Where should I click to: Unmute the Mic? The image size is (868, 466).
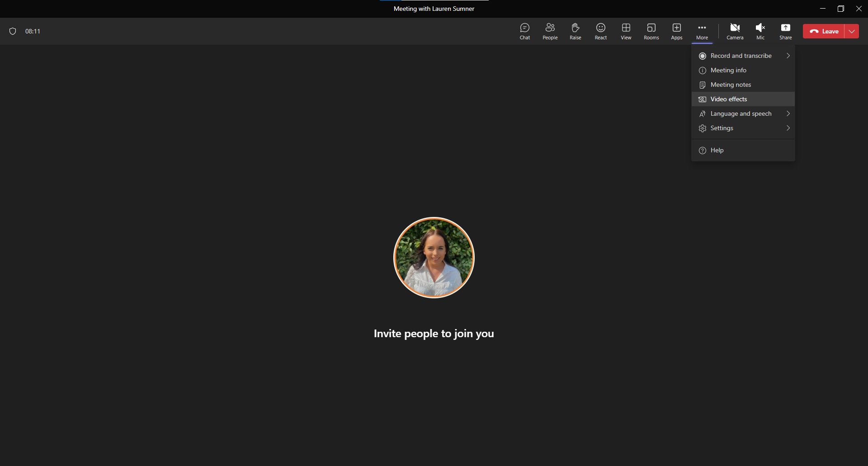(x=760, y=31)
